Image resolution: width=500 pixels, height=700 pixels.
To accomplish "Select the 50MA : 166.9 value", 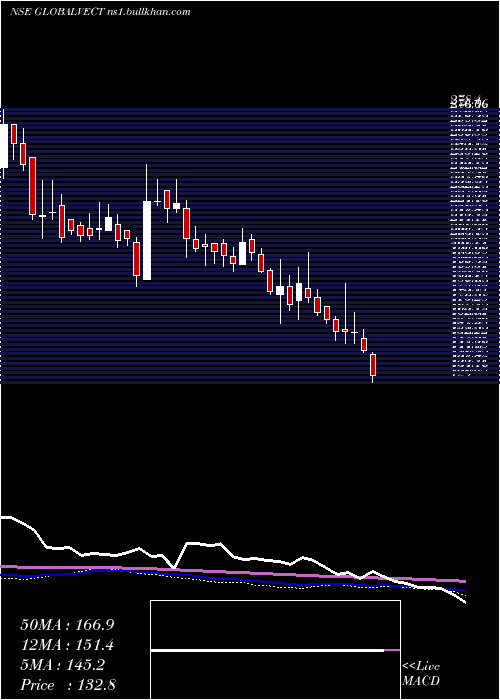I will pos(67,625).
